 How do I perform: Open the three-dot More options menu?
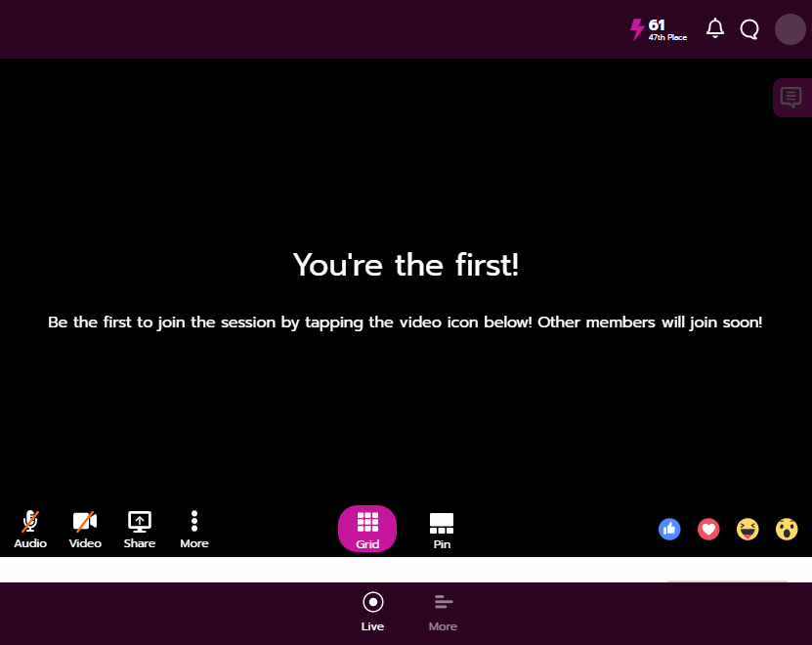(194, 529)
